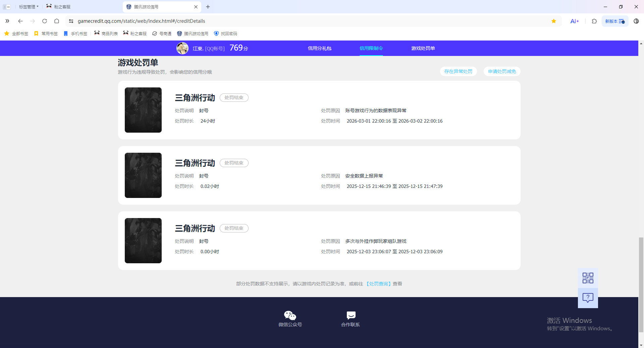Open the 新版本 browser menu
The image size is (644, 348).
point(615,21)
